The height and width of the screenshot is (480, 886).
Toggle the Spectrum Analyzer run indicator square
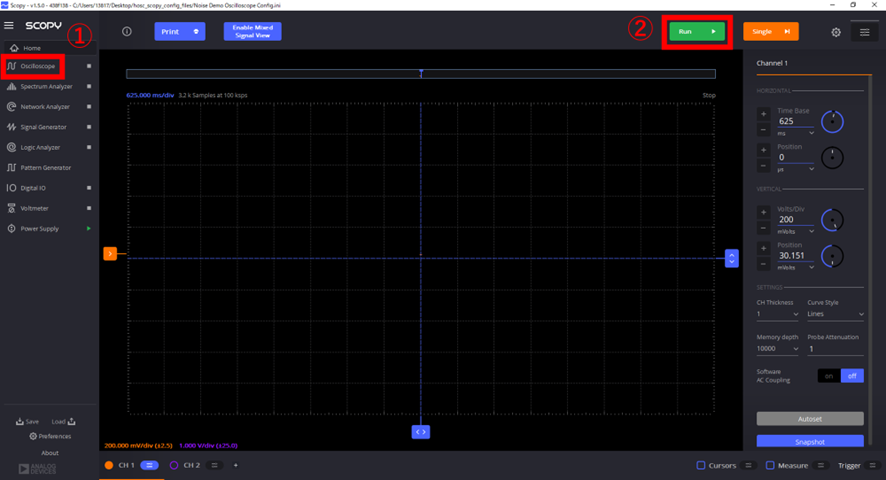pyautogui.click(x=89, y=87)
